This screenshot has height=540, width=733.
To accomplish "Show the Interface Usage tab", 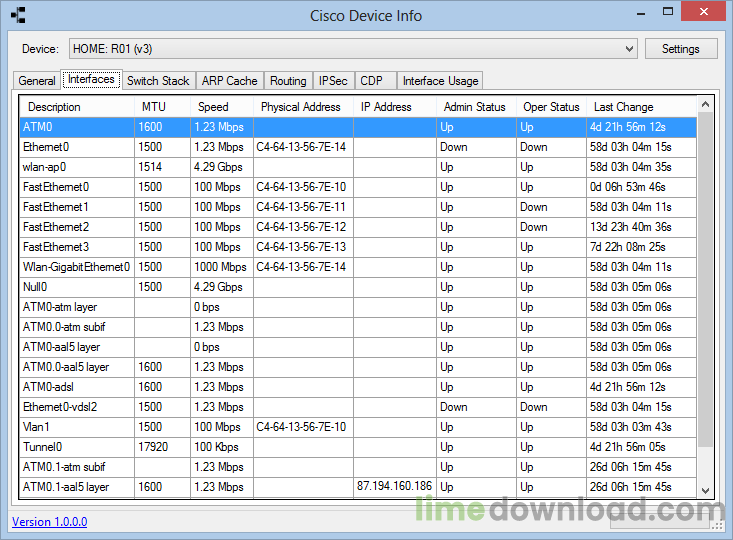I will (440, 81).
